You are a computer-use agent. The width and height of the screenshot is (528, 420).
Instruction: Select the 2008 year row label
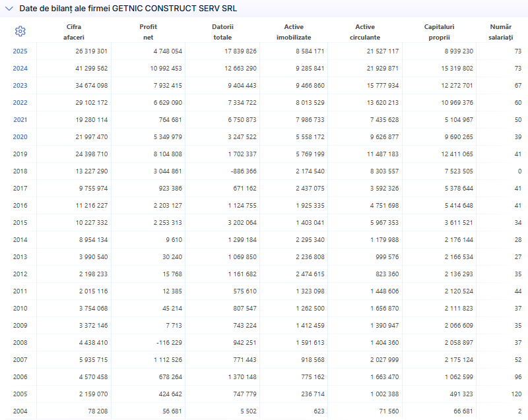pos(20,343)
